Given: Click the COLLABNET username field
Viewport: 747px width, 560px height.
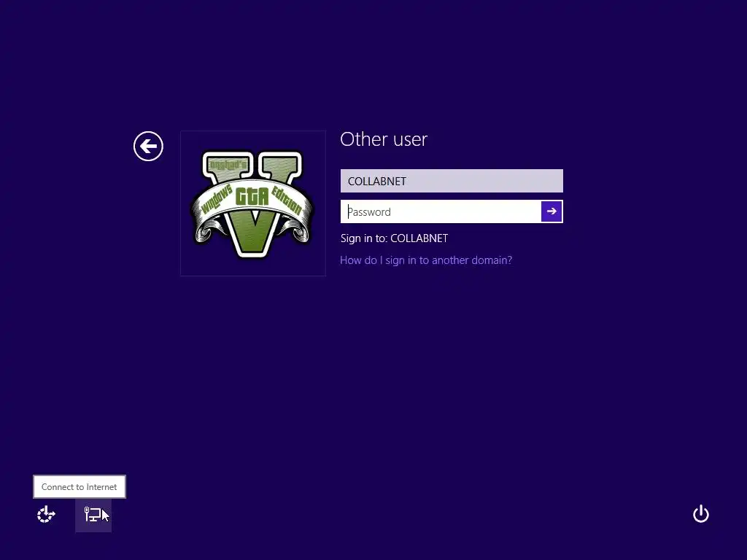Looking at the screenshot, I should point(452,181).
